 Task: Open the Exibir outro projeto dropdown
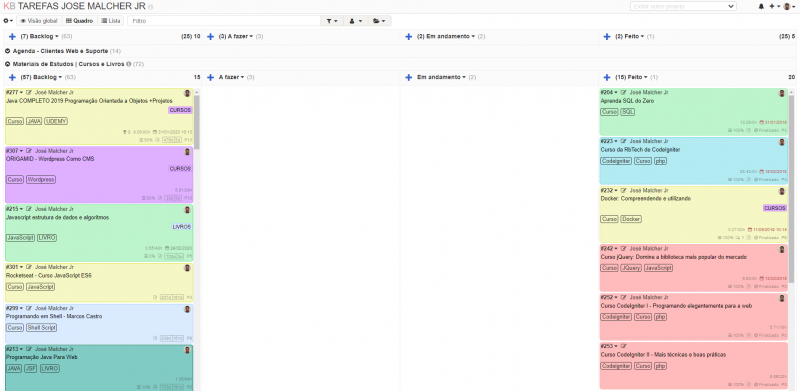coord(683,7)
